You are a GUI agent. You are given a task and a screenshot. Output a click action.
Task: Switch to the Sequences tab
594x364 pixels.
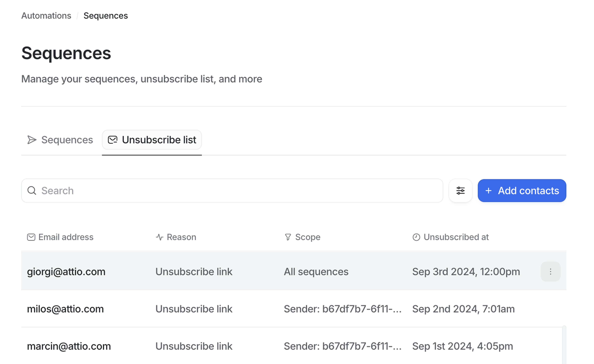(x=67, y=140)
